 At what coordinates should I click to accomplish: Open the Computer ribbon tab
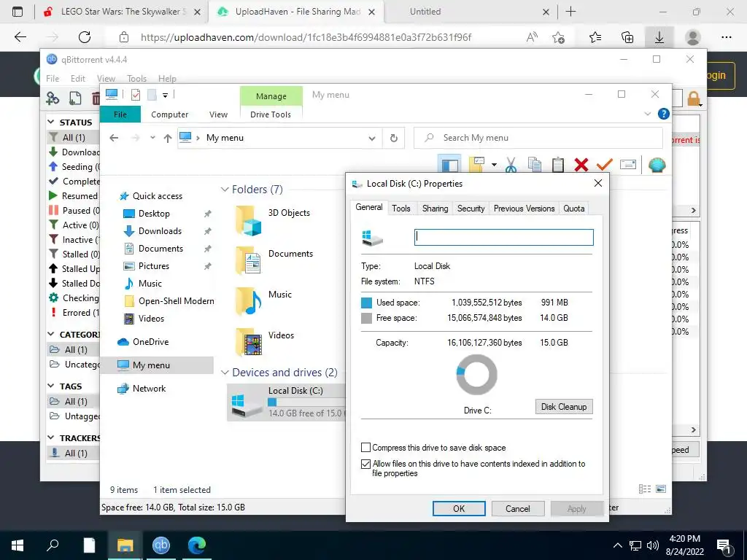pos(169,114)
